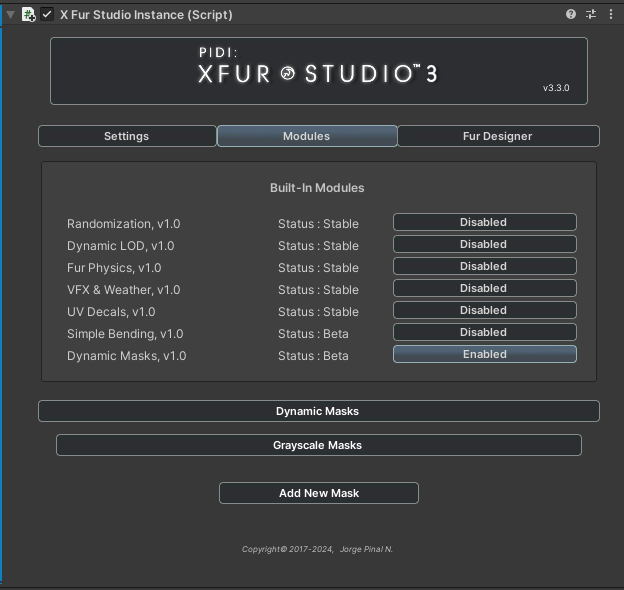
Task: Click the XFur Studio 3 logo banner
Action: (x=318, y=72)
